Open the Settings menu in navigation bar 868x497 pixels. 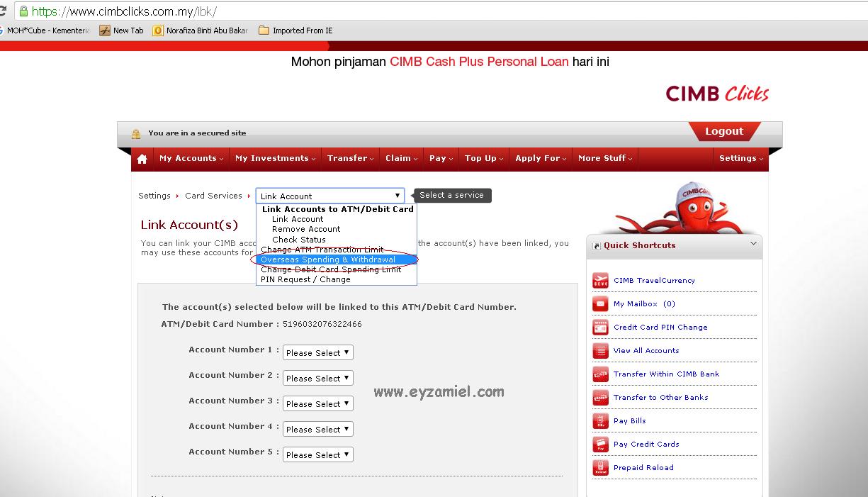point(741,158)
